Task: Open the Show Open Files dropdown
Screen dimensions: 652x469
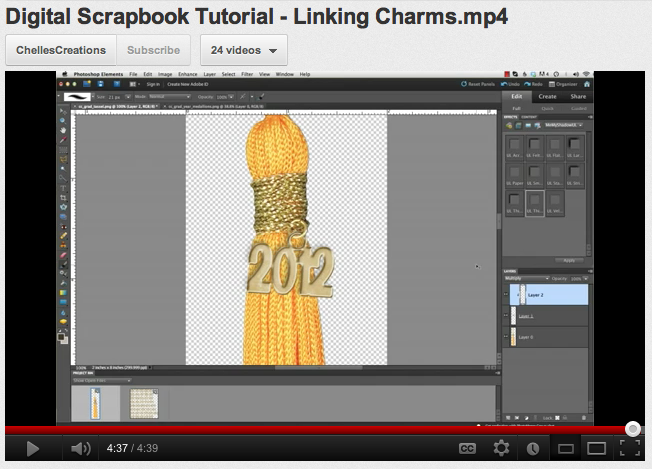Action: click(x=102, y=380)
